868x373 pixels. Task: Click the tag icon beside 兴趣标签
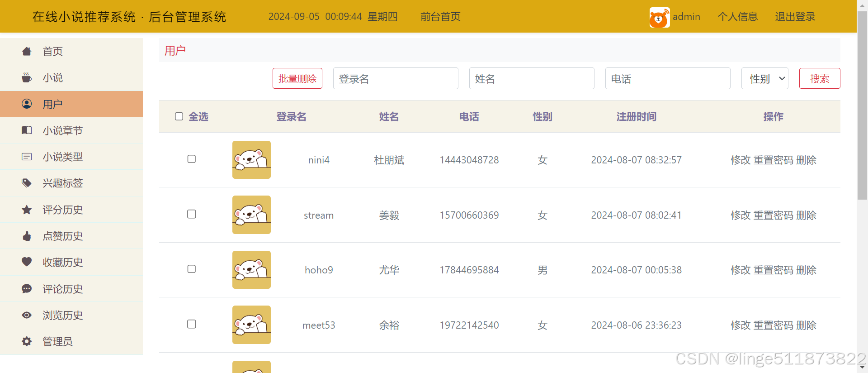pyautogui.click(x=27, y=183)
